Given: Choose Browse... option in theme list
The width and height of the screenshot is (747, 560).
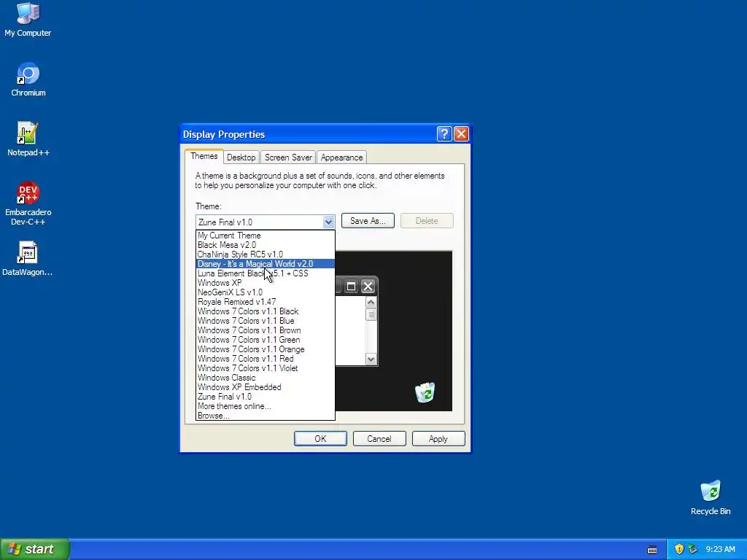Looking at the screenshot, I should tap(266, 416).
